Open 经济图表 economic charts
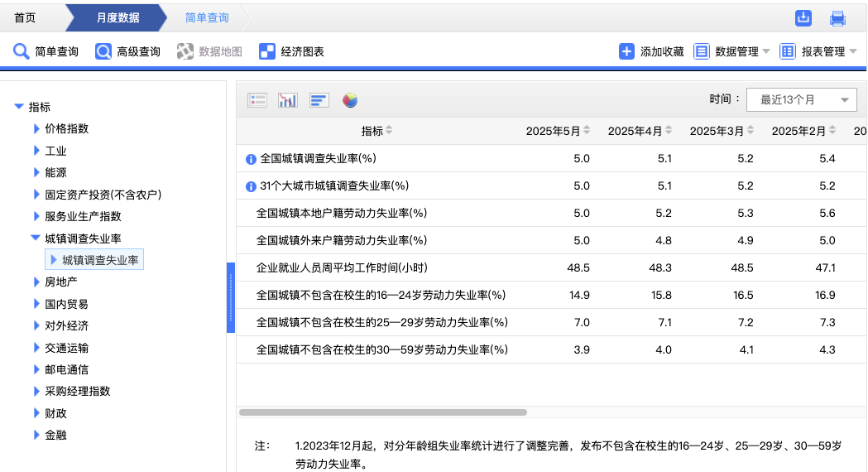Screen dimensions: 868x472 pyautogui.click(x=291, y=51)
